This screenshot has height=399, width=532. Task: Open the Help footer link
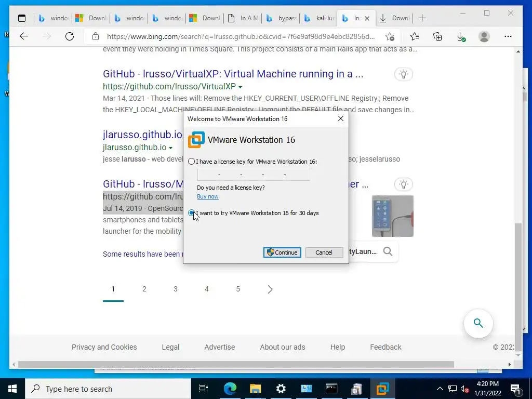tap(338, 347)
